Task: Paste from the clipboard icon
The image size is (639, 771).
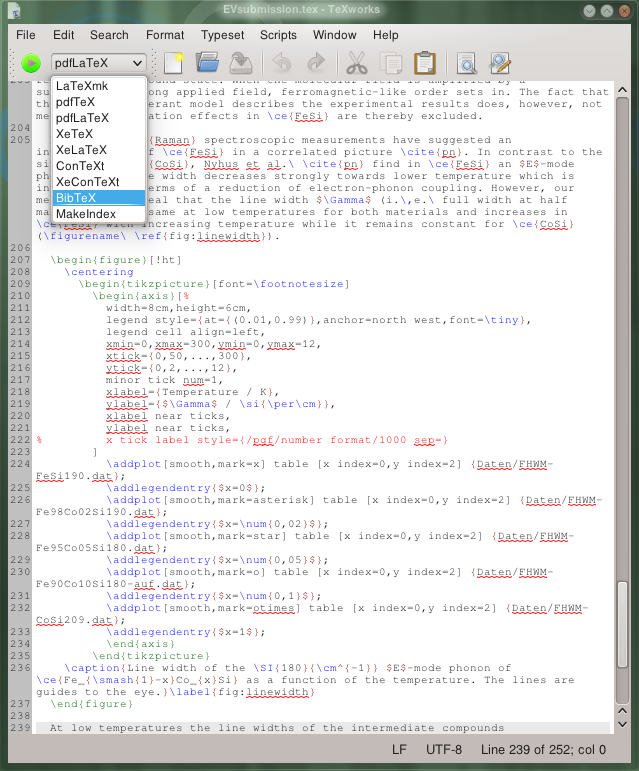Action: coord(425,63)
